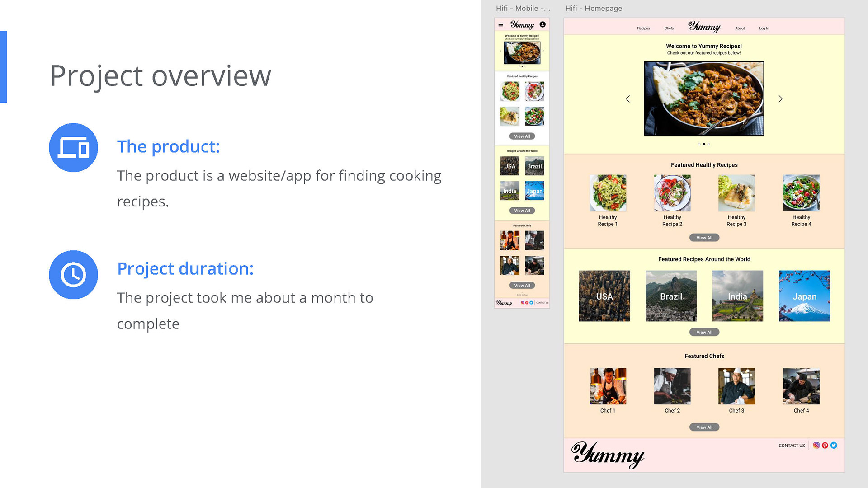Click View All under Featured Healthy Recipes
The image size is (868, 488).
704,238
